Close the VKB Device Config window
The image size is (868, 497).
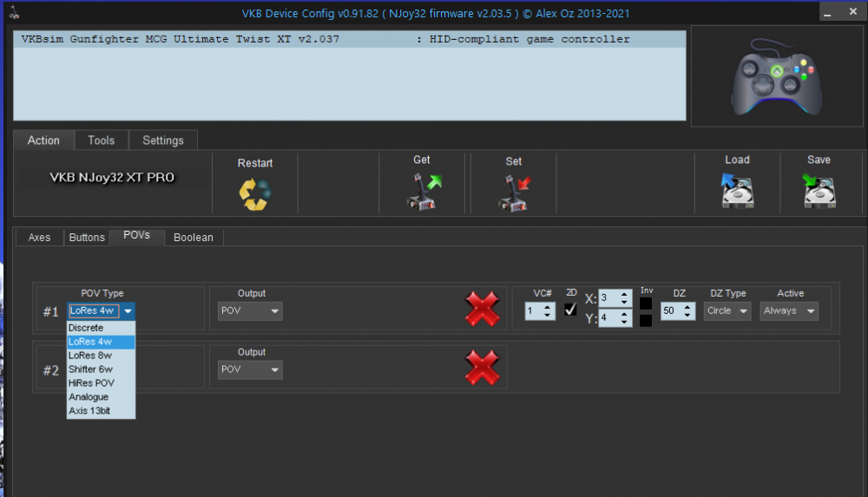click(853, 11)
